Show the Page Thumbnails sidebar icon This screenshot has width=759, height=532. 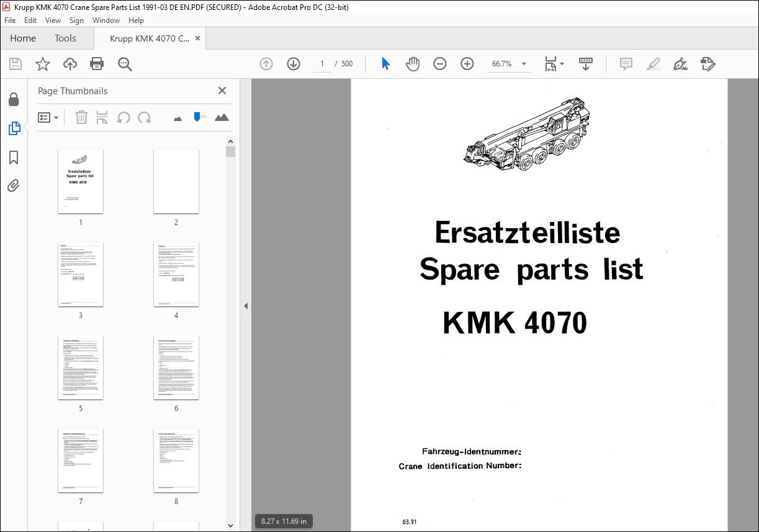click(14, 128)
